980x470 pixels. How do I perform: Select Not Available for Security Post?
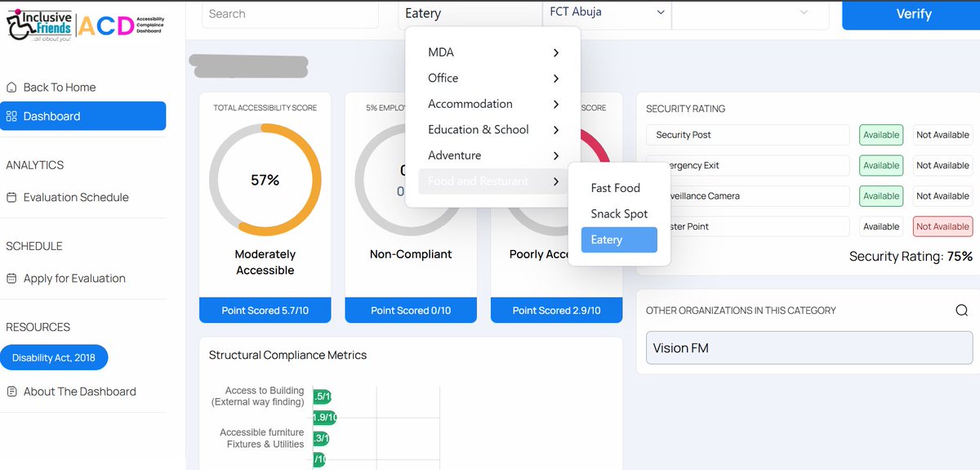pos(942,135)
